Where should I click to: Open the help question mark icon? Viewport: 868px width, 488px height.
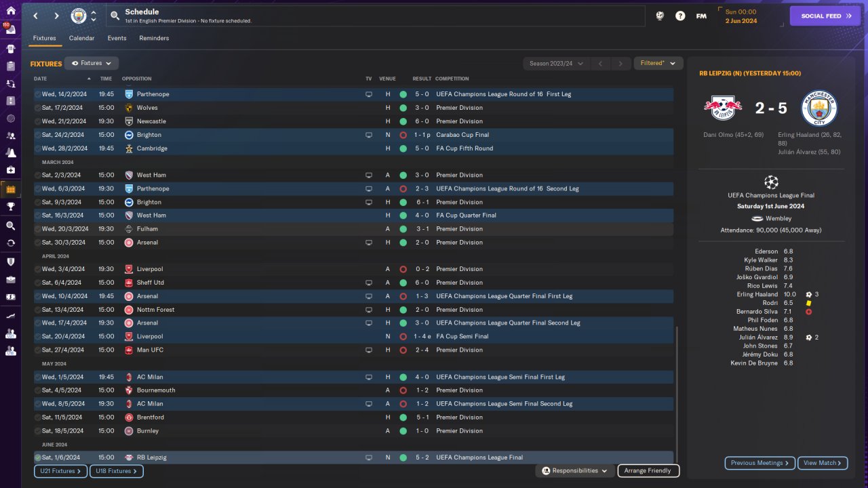pyautogui.click(x=680, y=16)
